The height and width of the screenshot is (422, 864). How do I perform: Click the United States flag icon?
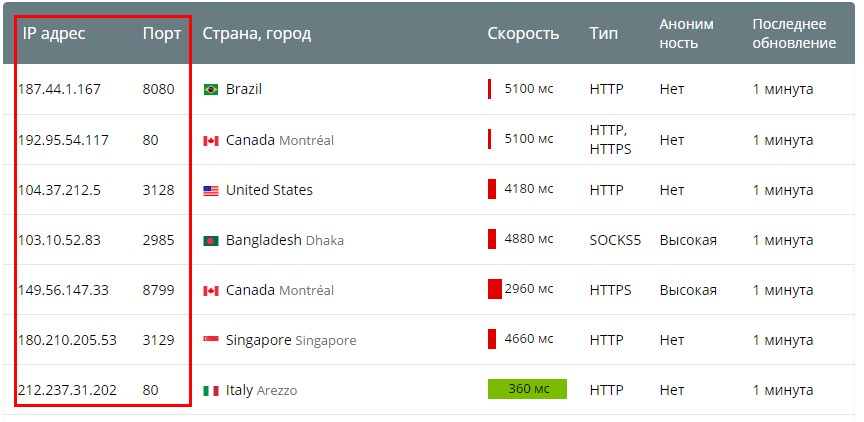point(210,191)
